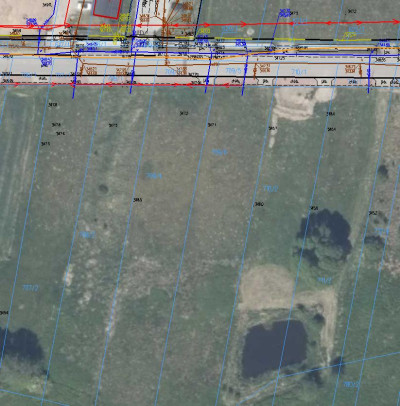Click parcel label 710/1 on the road strip
The height and width of the screenshot is (406, 400).
click(x=299, y=72)
